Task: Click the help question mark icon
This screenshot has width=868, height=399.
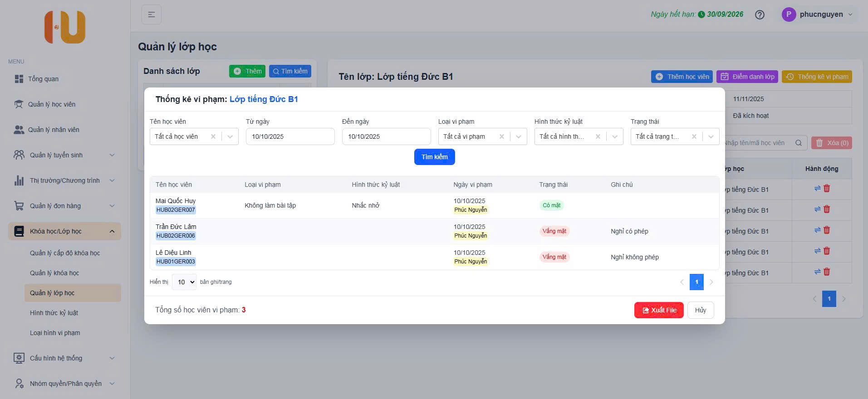Action: pos(760,15)
